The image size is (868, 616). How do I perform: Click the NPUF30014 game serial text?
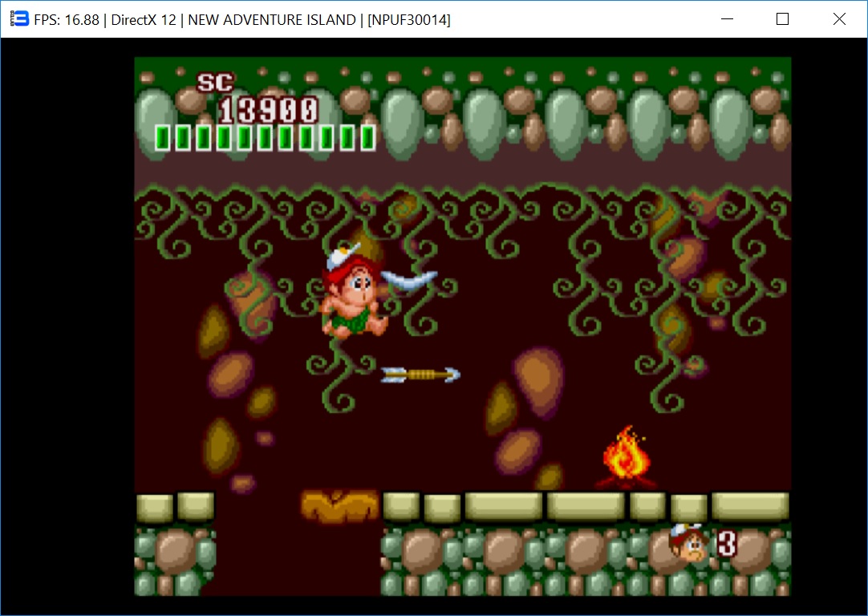(x=408, y=20)
